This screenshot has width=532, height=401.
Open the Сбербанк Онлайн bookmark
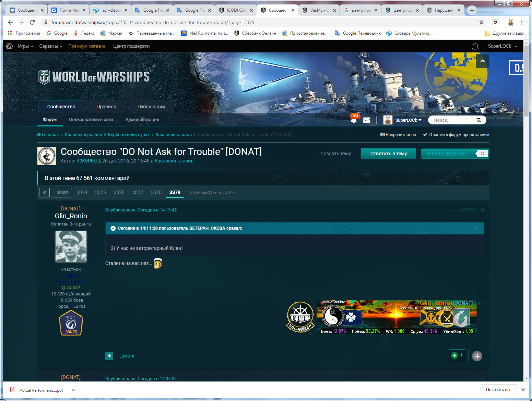click(255, 33)
